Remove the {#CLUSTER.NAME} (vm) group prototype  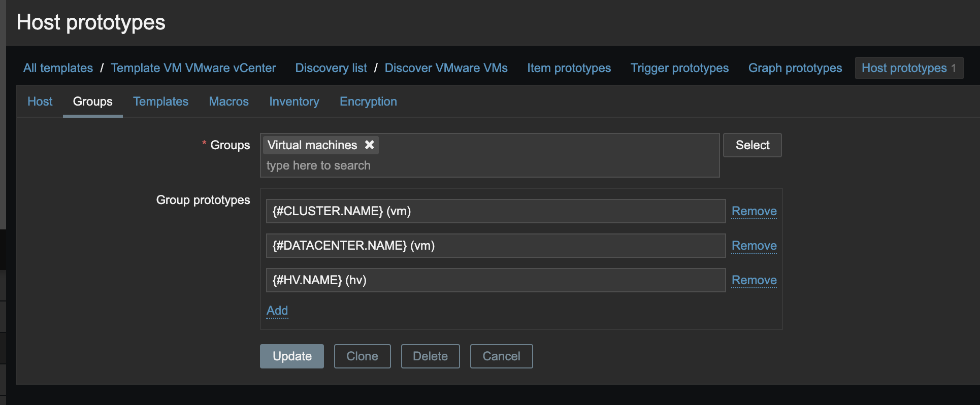pyautogui.click(x=754, y=211)
